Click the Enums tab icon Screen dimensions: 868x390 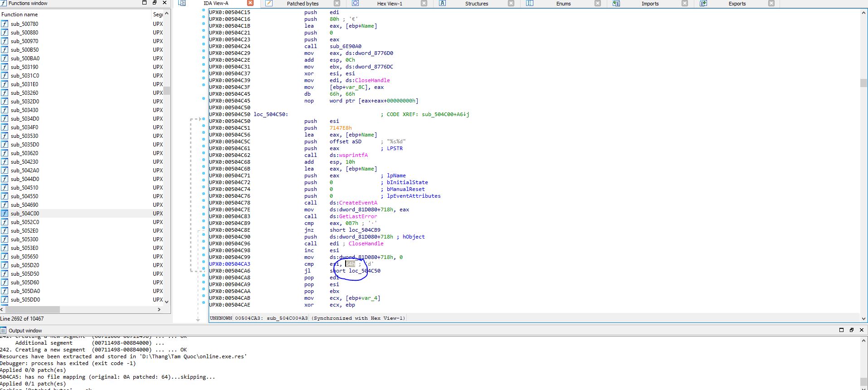tap(529, 3)
